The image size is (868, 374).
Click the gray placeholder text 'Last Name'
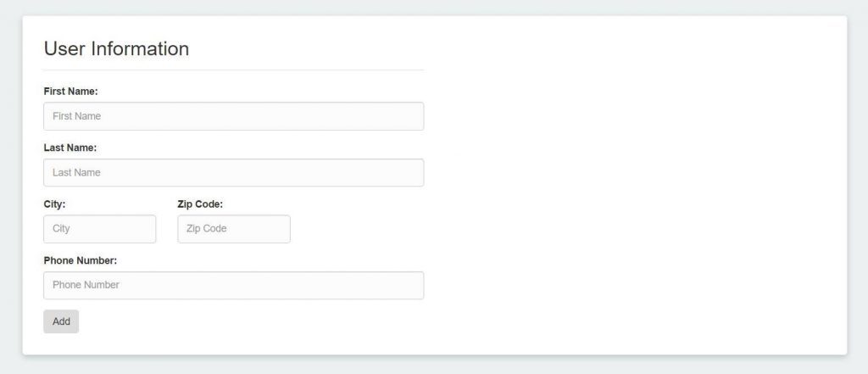point(76,173)
